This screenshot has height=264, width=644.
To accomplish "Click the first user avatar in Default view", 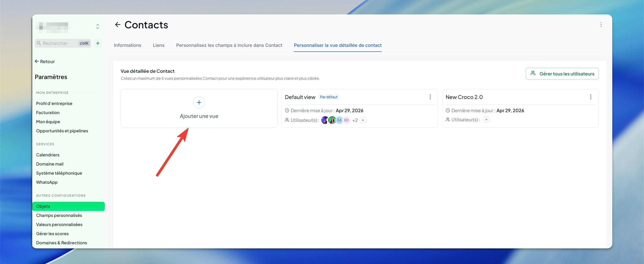I will [324, 120].
